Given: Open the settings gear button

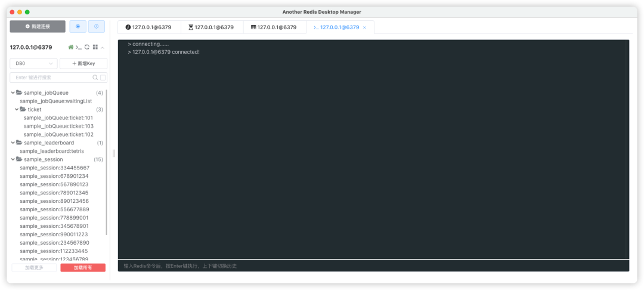Looking at the screenshot, I should [x=78, y=26].
